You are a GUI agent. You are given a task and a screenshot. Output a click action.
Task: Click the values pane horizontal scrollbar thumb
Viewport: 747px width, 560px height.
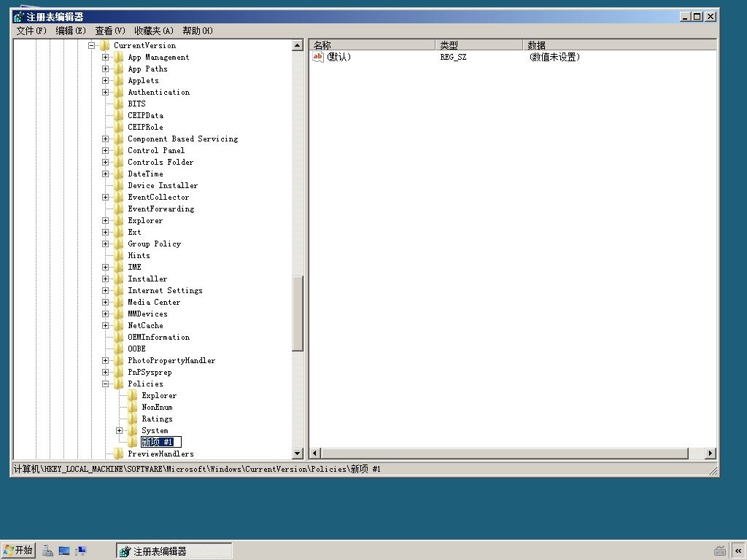505,454
